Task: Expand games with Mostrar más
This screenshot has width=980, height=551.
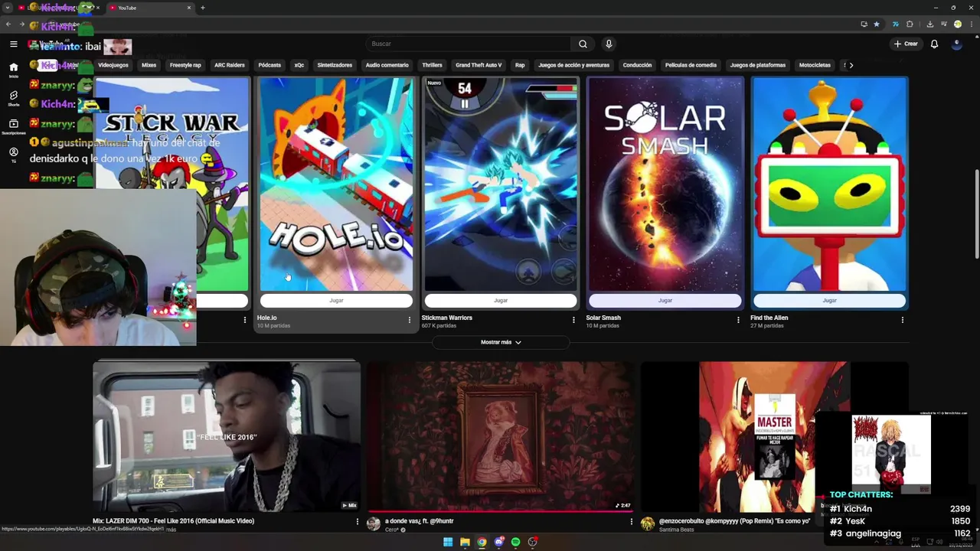Action: click(x=501, y=342)
